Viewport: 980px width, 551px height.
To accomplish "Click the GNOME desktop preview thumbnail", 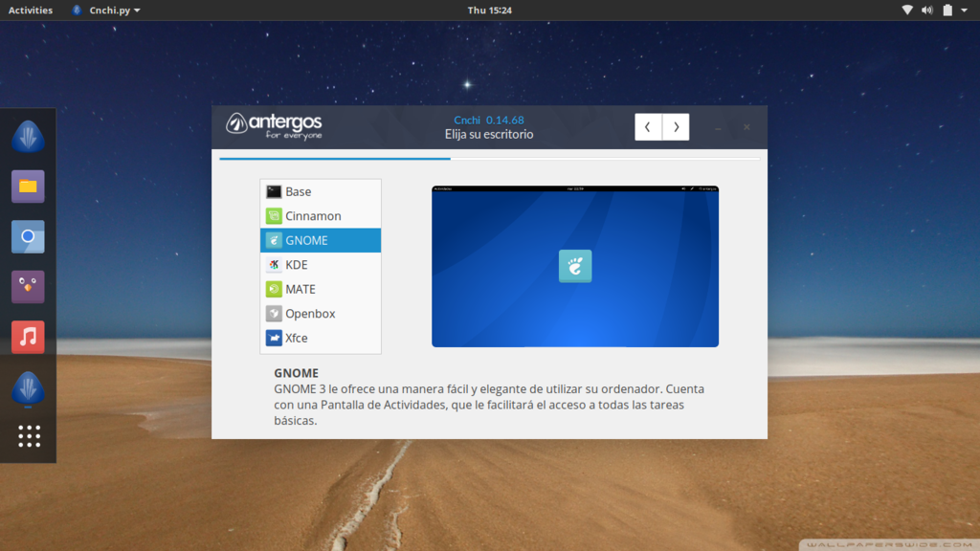I will (575, 266).
